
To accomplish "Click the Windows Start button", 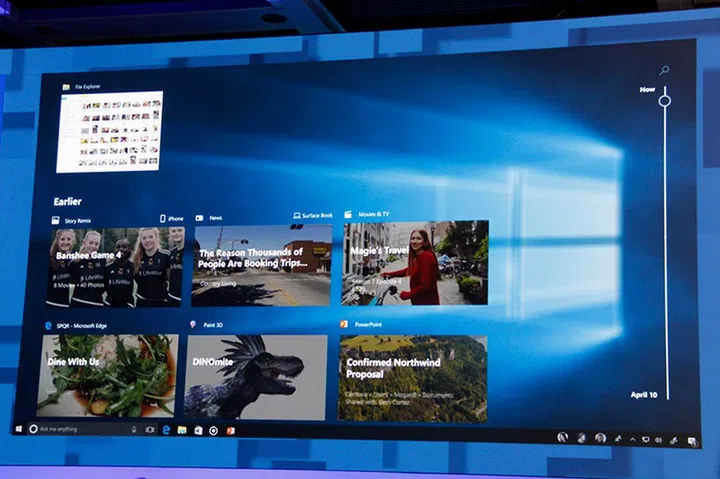I will point(19,429).
